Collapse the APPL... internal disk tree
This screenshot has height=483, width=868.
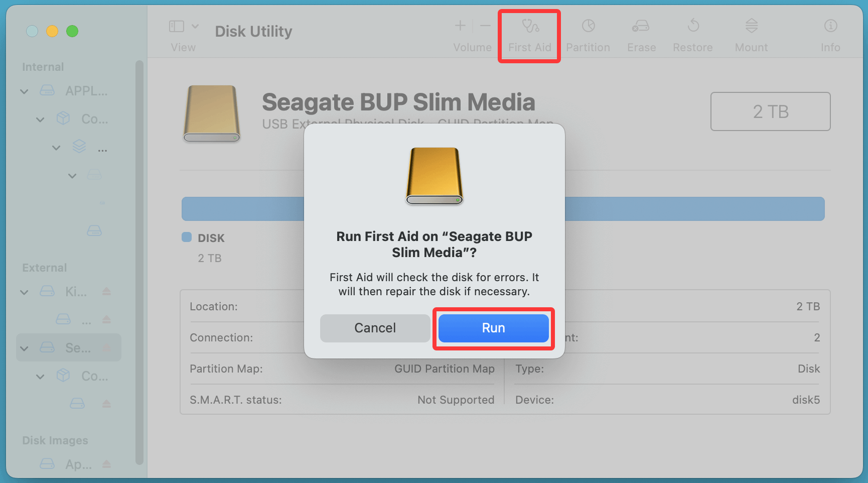point(24,91)
